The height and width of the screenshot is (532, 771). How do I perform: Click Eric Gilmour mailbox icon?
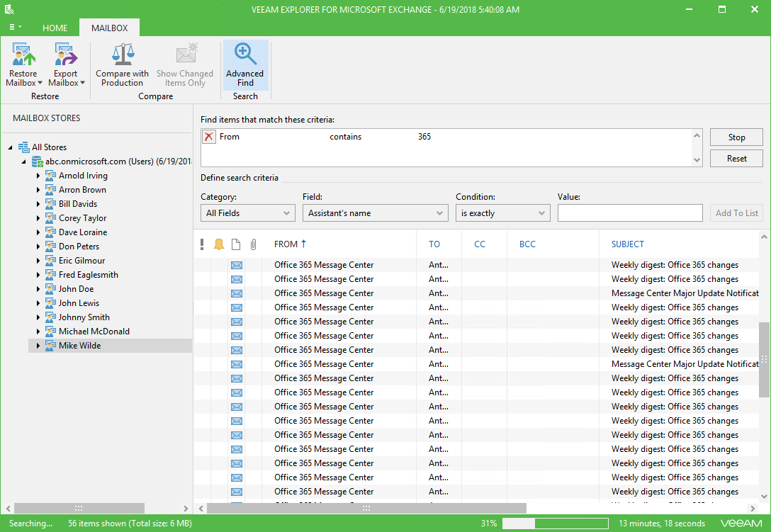click(50, 261)
